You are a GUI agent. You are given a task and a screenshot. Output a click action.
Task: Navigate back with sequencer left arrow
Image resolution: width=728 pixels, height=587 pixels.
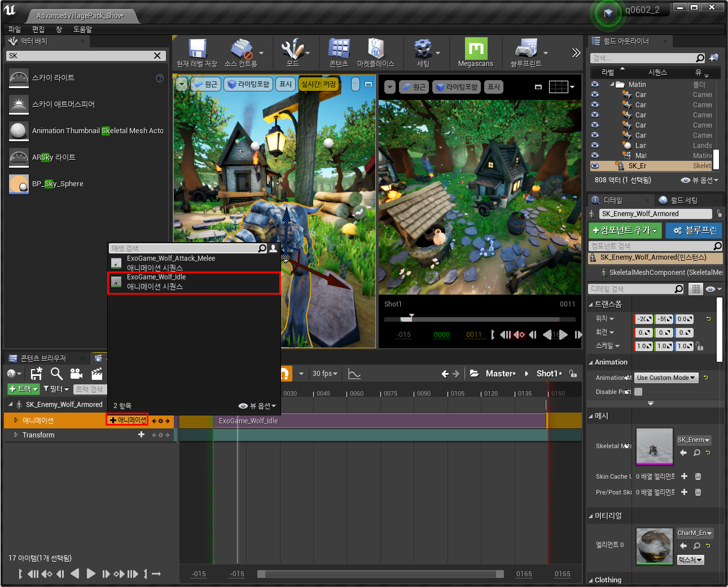[x=445, y=374]
